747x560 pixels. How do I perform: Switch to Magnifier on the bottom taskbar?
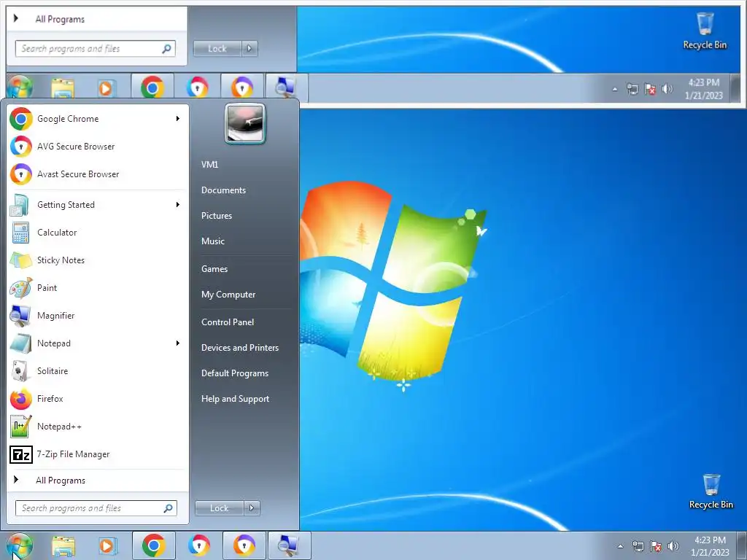point(289,545)
